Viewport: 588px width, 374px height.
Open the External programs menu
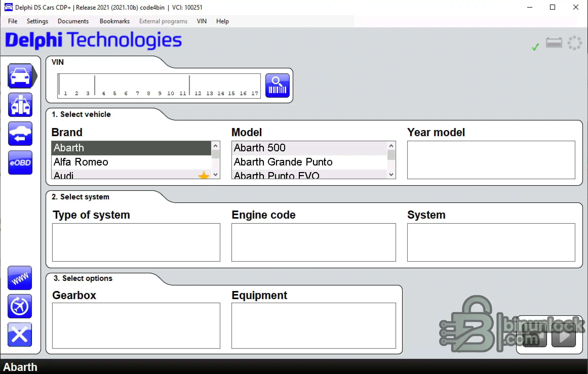[163, 21]
